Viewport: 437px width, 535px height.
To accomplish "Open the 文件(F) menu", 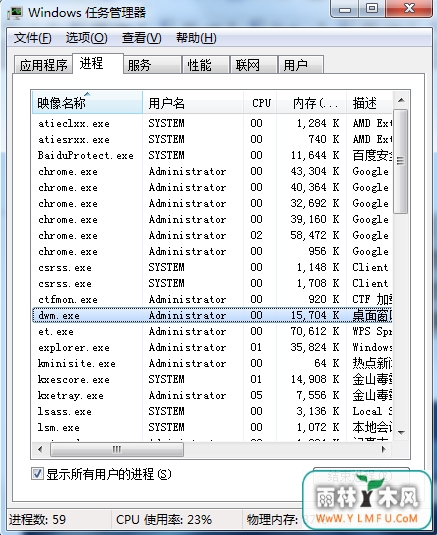I will (x=33, y=38).
